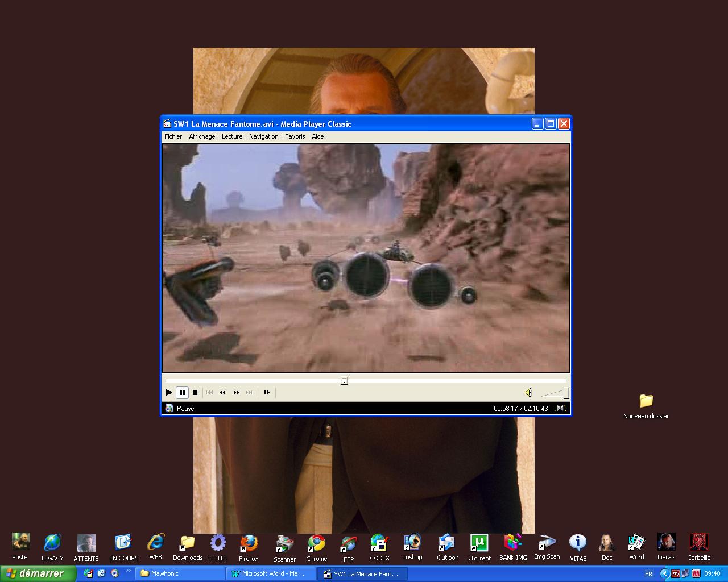Click the status bar icon next to Pause
Image resolution: width=728 pixels, height=582 pixels.
click(x=169, y=408)
